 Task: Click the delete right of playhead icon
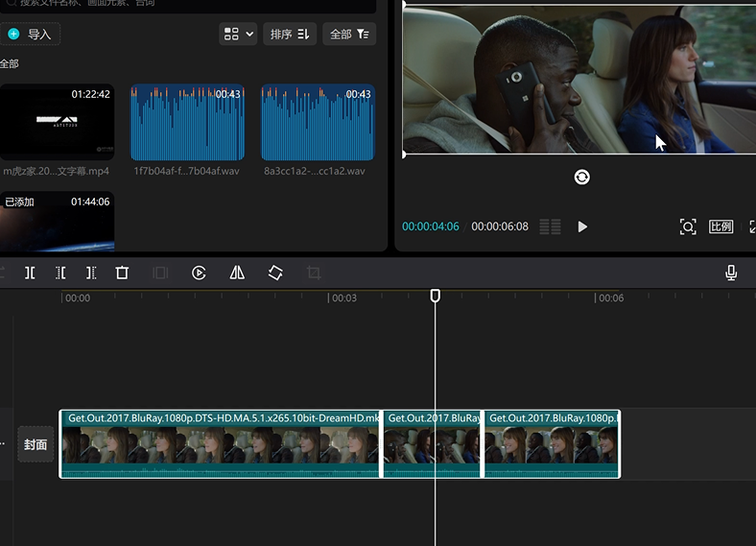(91, 273)
